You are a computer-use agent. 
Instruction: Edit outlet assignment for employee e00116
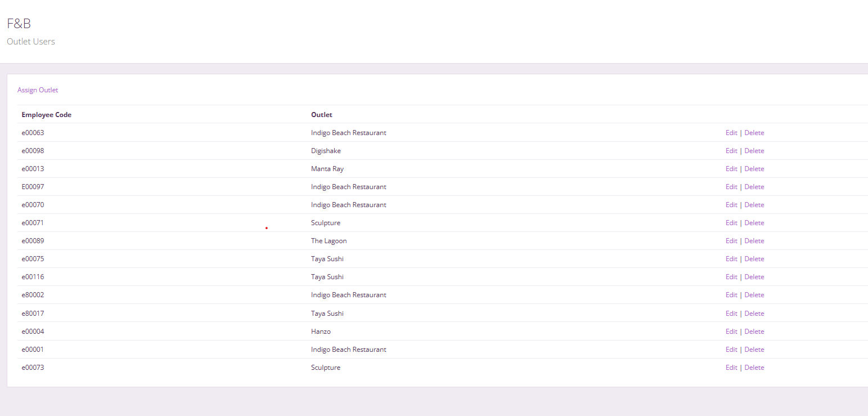pyautogui.click(x=731, y=277)
